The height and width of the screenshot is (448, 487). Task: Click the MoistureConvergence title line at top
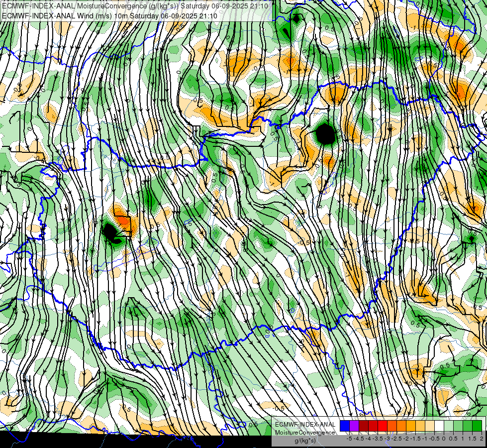[134, 6]
